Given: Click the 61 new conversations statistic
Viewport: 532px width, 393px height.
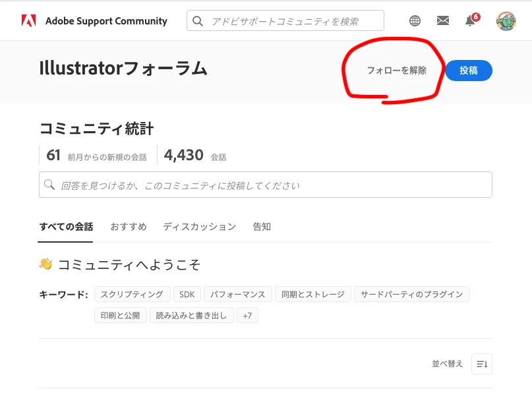Looking at the screenshot, I should pyautogui.click(x=97, y=156).
